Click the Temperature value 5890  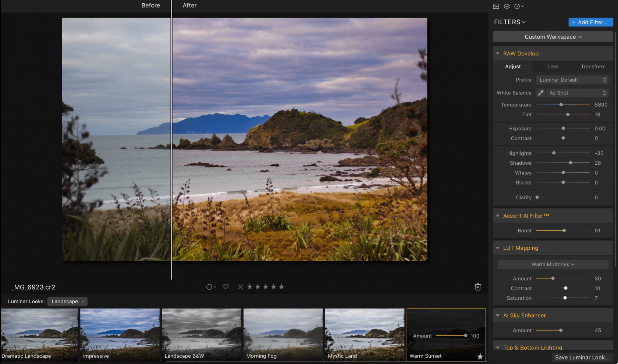[x=601, y=105]
